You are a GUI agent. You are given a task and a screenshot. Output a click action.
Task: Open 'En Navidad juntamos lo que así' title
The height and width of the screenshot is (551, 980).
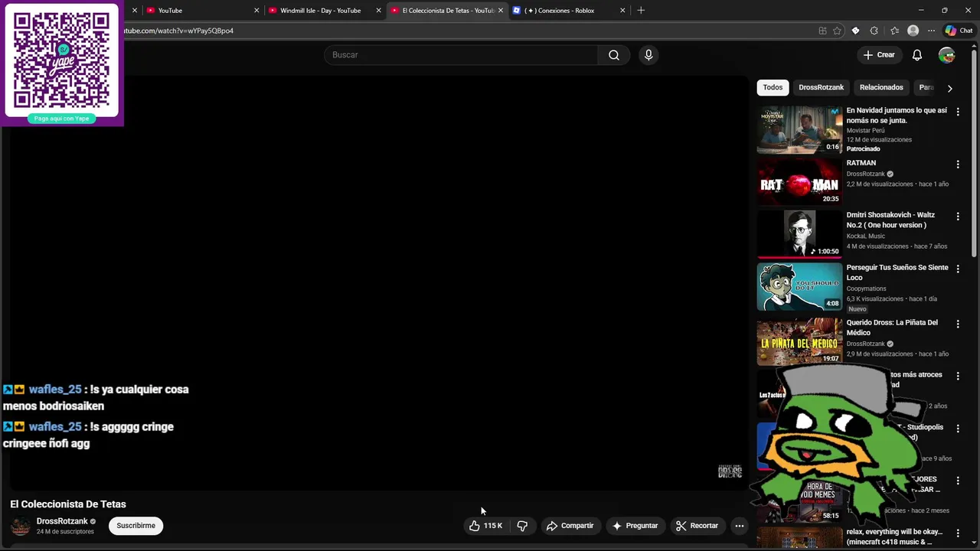[897, 116]
